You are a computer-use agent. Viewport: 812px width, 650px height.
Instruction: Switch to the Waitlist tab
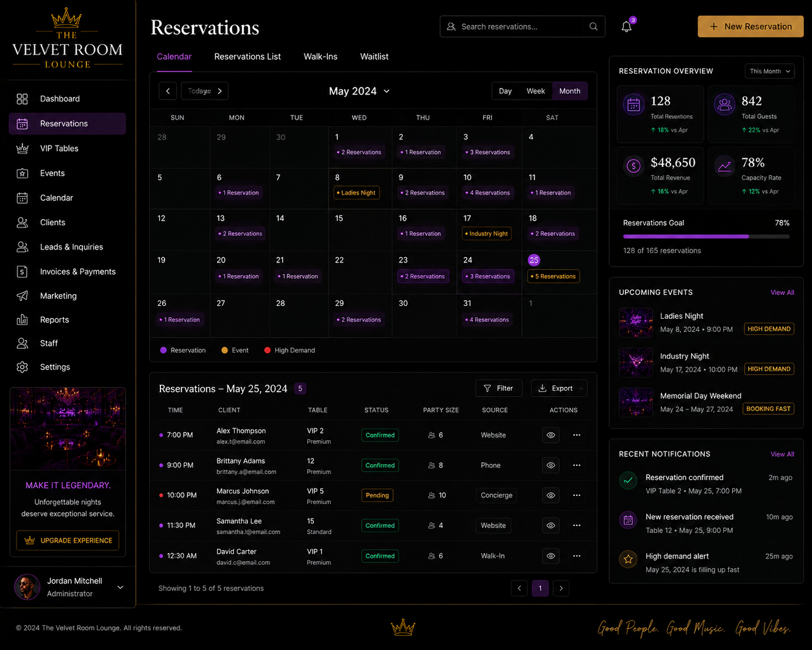374,57
